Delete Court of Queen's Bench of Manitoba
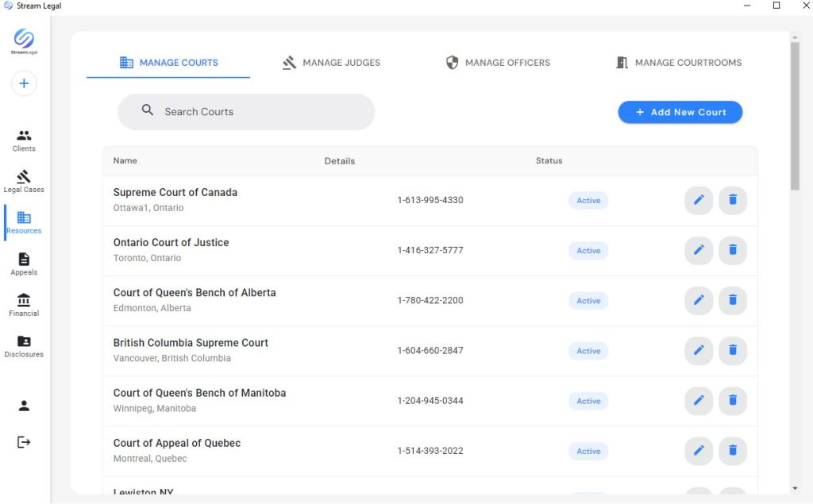This screenshot has width=813, height=504. click(733, 401)
